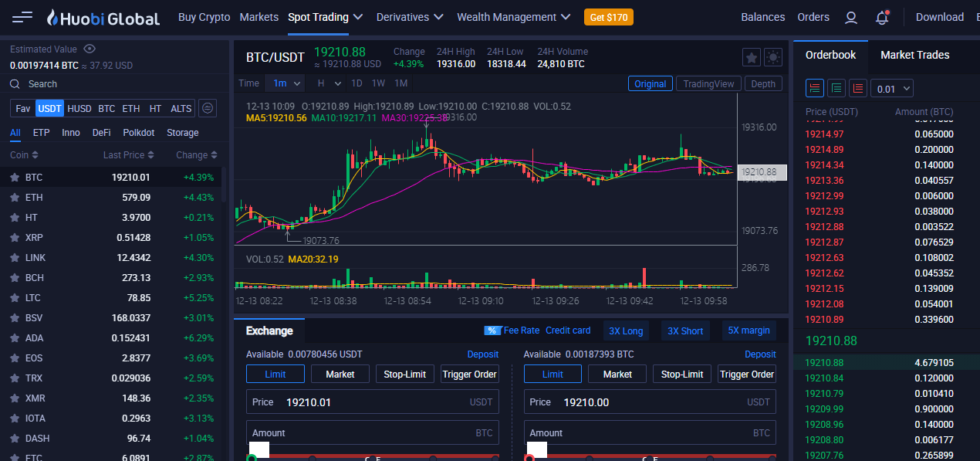Switch to the Orderbook tab
Image resolution: width=980 pixels, height=461 pixels.
[x=831, y=55]
